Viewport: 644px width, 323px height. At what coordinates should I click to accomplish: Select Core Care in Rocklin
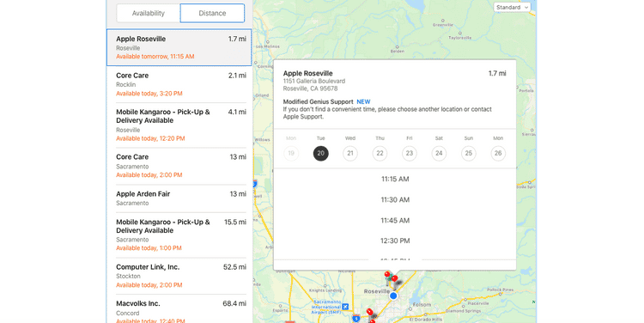[179, 84]
